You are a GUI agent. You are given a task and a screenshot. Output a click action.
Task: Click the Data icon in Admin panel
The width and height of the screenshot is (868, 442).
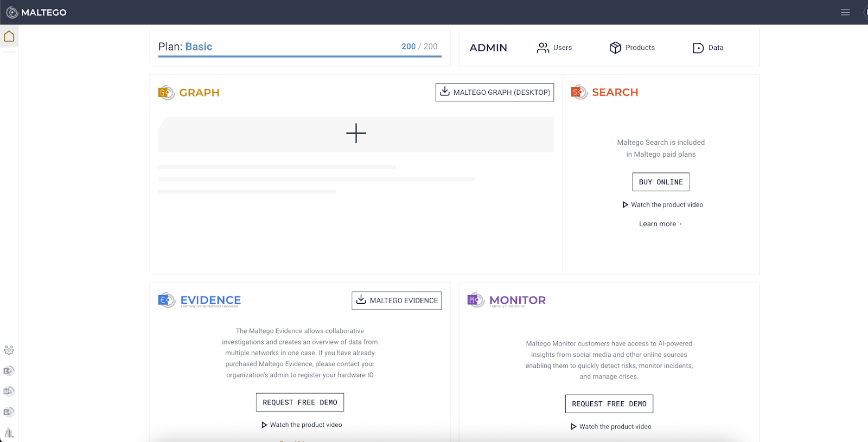(698, 48)
